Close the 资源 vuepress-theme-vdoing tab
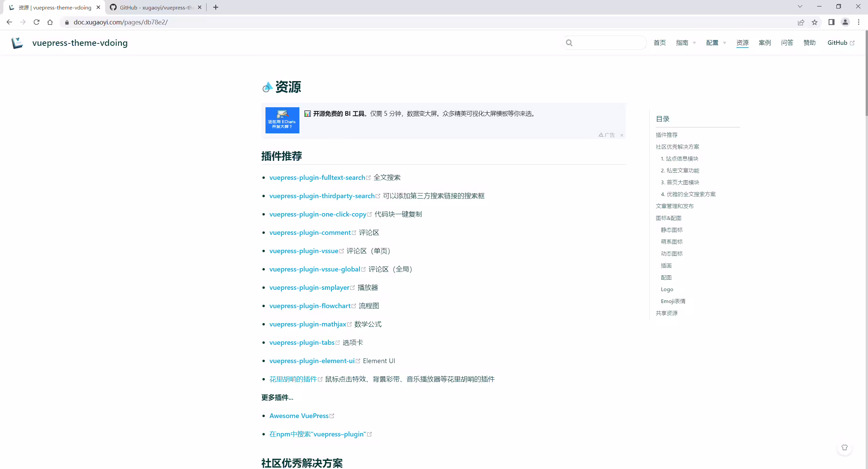Image resolution: width=868 pixels, height=469 pixels. pyautogui.click(x=98, y=7)
